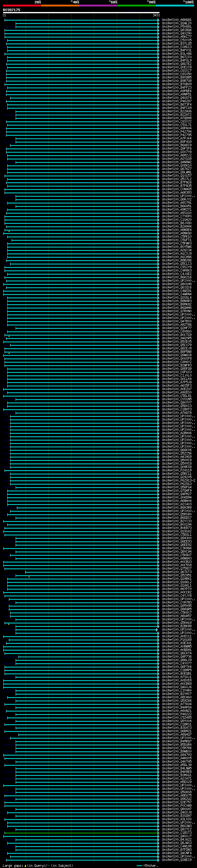Screen dimensions: 197x868
Task: Select hit label UniRef100_P42794
Action: coord(176,131)
